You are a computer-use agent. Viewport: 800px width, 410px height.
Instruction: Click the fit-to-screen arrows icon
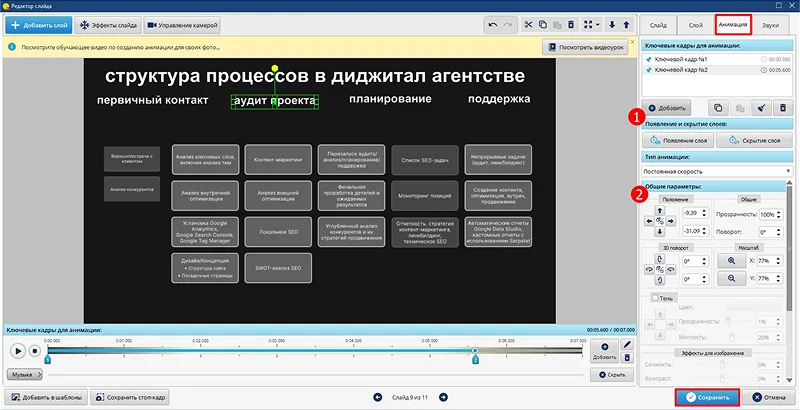click(x=588, y=25)
